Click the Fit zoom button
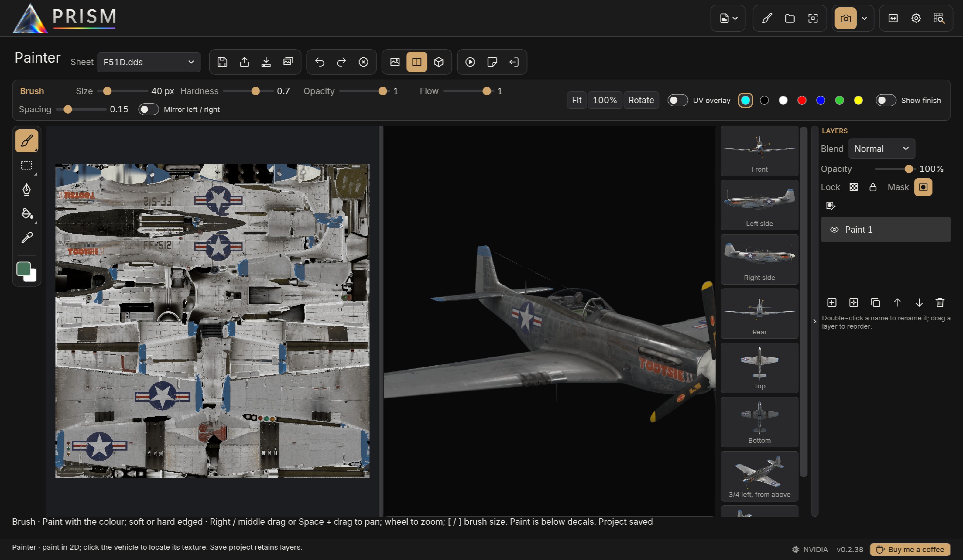 click(x=576, y=100)
